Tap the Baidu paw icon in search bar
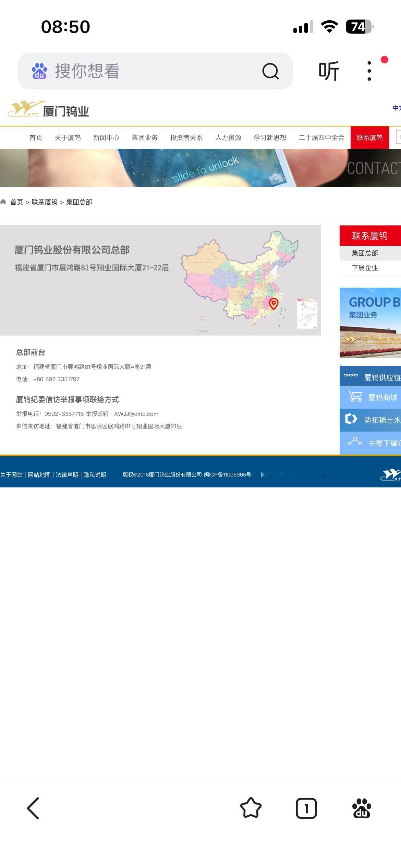Screen dimensions: 401x868 [39, 71]
